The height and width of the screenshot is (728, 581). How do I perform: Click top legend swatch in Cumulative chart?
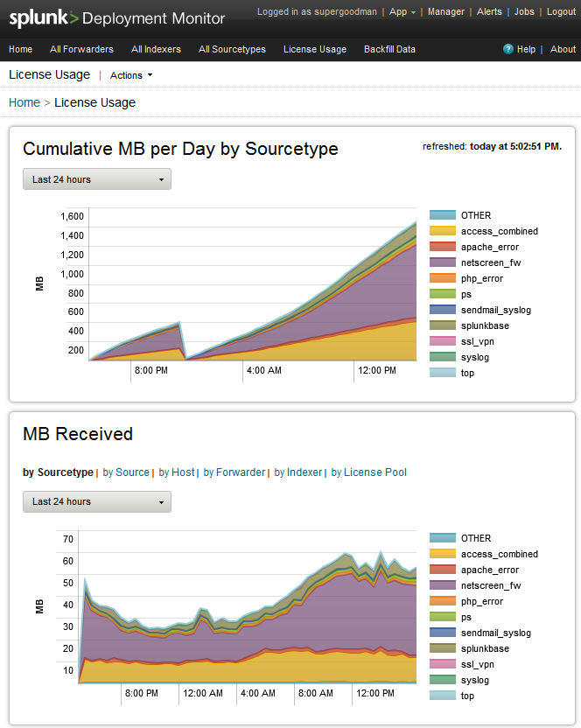[x=443, y=373]
